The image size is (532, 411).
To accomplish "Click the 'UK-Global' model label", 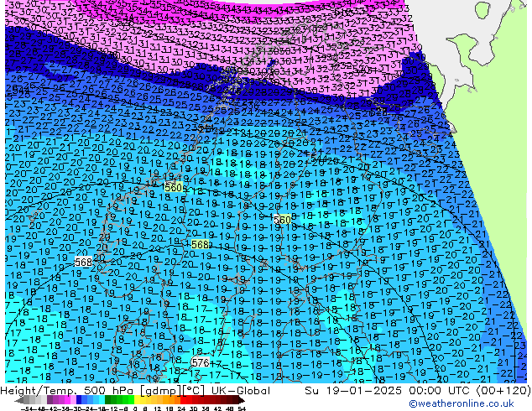I will tap(241, 390).
